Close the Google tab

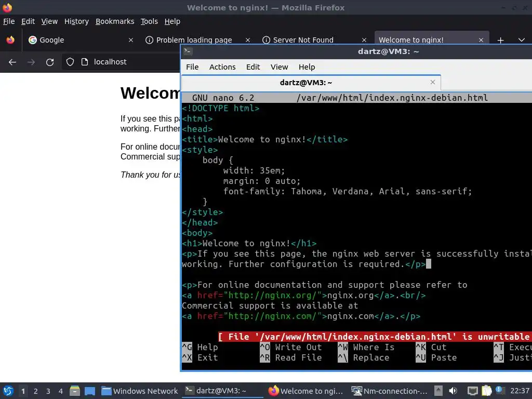point(130,40)
